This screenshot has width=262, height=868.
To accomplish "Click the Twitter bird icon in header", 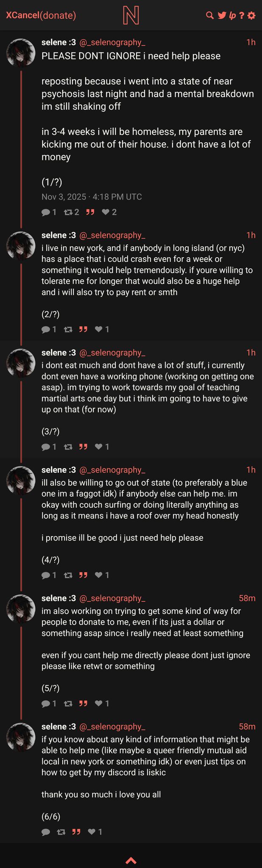I will (221, 14).
